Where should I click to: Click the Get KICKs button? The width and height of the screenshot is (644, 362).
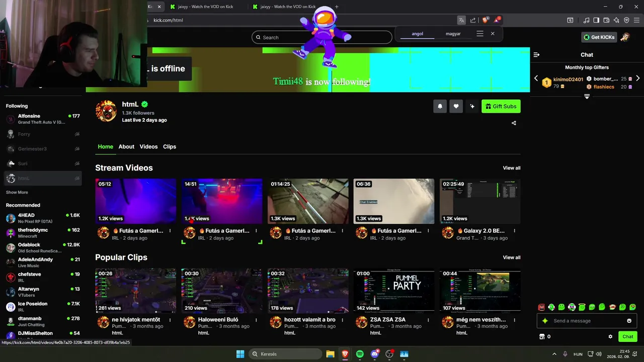click(599, 37)
